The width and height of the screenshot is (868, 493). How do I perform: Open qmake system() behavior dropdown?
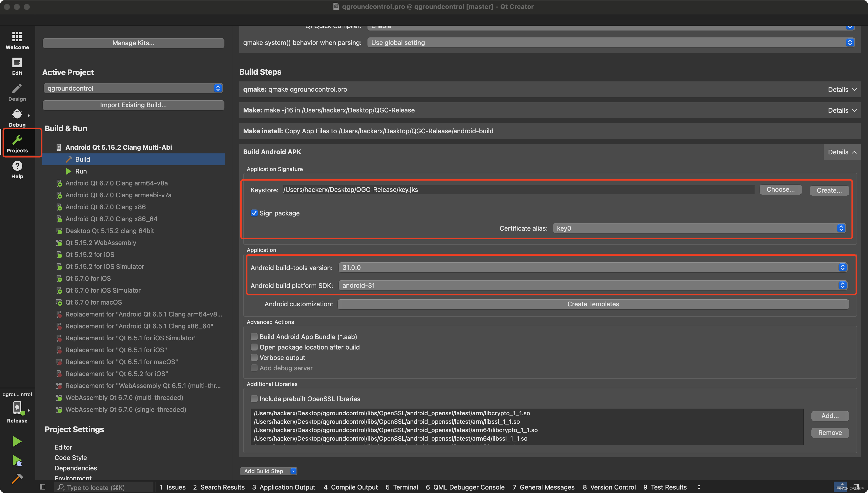pos(611,42)
